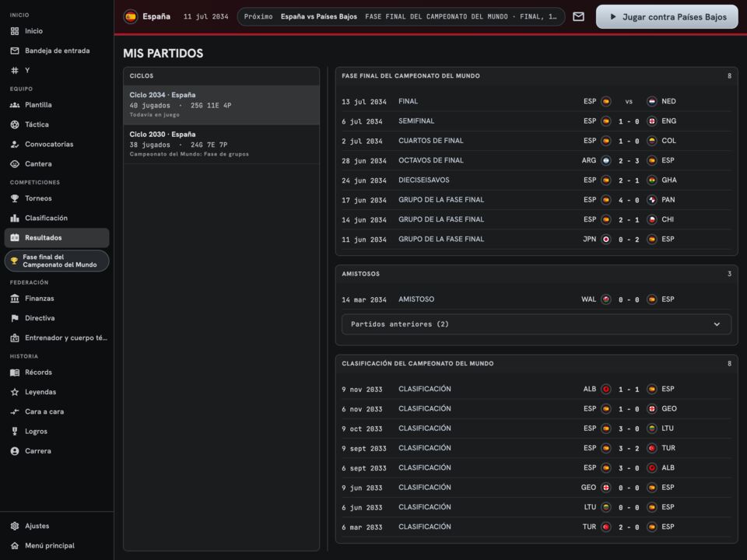The height and width of the screenshot is (560, 747).
Task: Open Fase final del Campeonato del Mundo shortcut
Action: (57, 261)
